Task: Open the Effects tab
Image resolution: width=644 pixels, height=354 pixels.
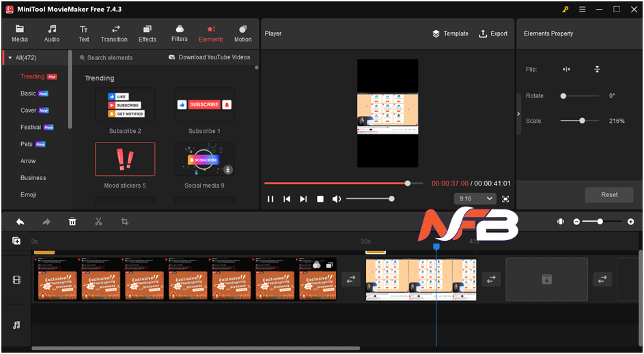Action: click(148, 33)
